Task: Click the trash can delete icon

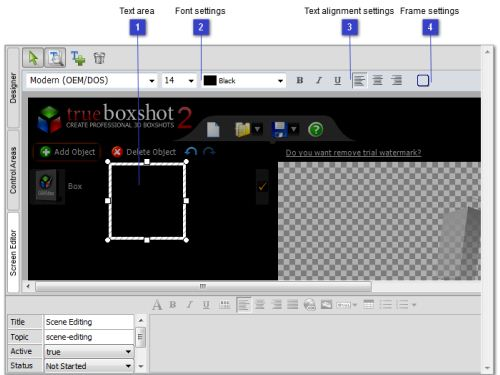Action: pos(99,58)
